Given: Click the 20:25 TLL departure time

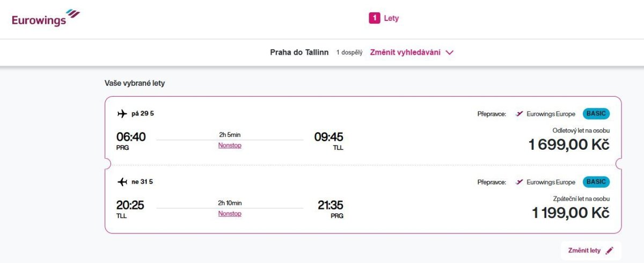Looking at the screenshot, I should 130,206.
